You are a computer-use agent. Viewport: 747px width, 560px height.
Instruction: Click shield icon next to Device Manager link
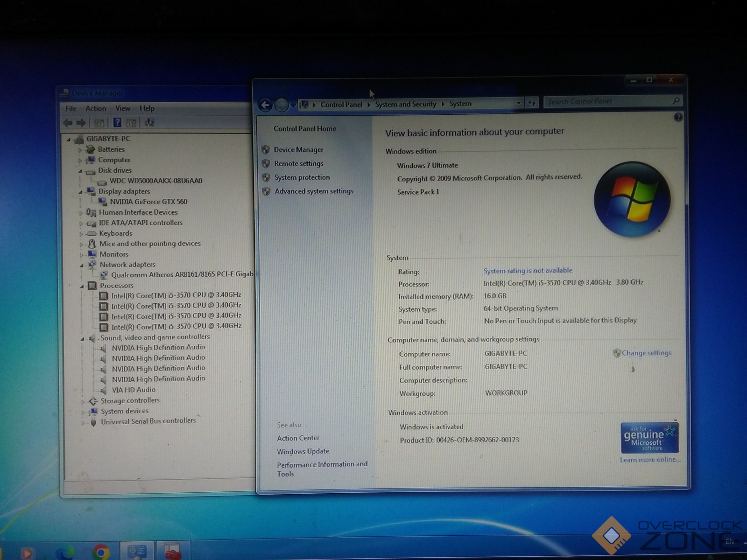click(266, 150)
